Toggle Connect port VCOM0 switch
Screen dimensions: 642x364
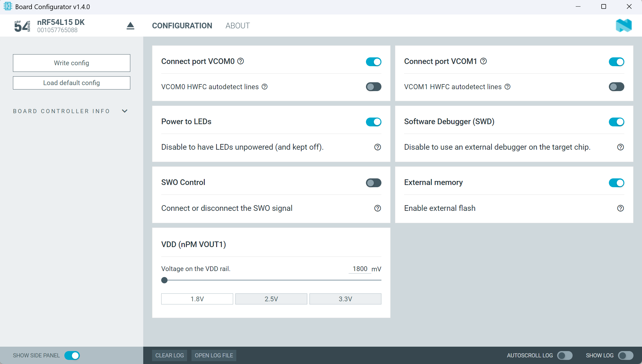[x=374, y=62]
